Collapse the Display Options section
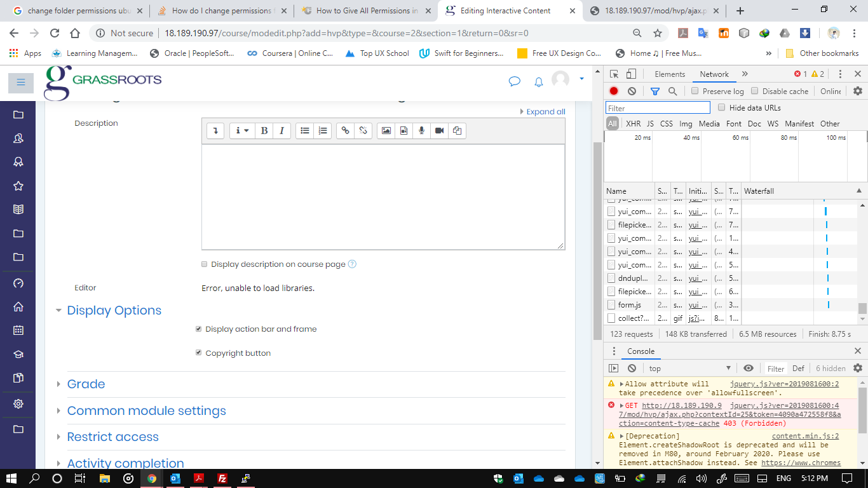The height and width of the screenshot is (488, 868). [x=114, y=311]
